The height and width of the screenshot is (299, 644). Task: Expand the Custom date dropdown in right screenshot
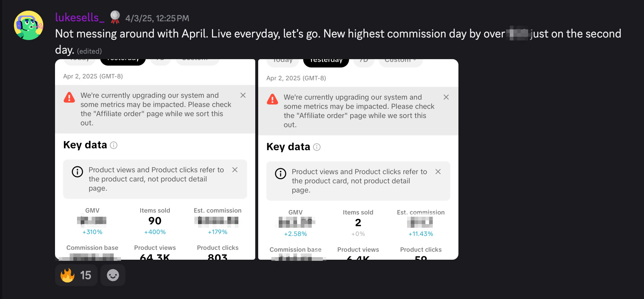400,61
